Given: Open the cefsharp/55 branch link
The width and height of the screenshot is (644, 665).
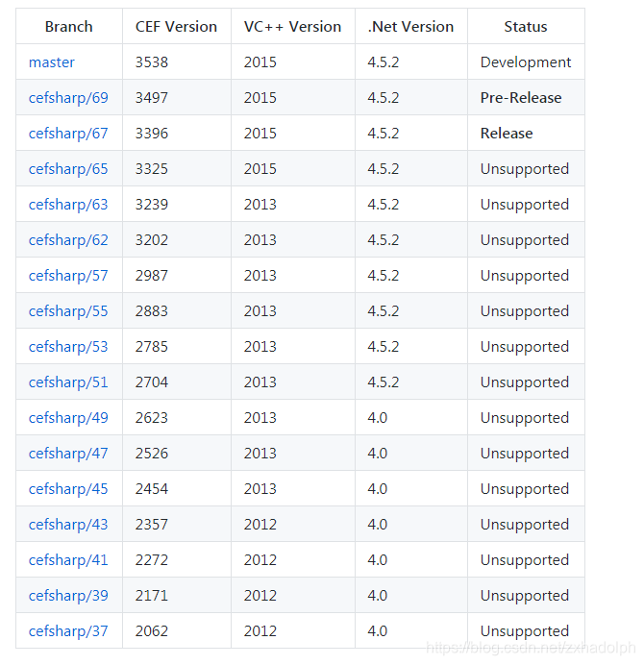Looking at the screenshot, I should pos(68,311).
